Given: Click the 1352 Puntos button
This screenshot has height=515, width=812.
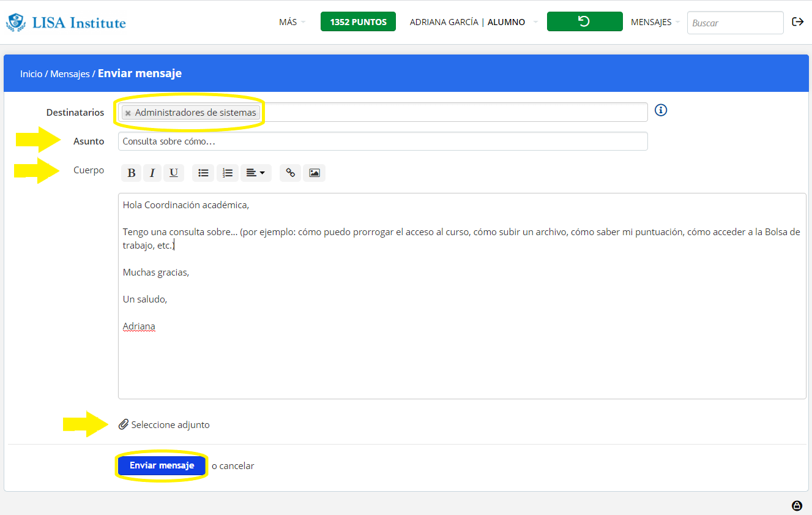Looking at the screenshot, I should pos(358,22).
